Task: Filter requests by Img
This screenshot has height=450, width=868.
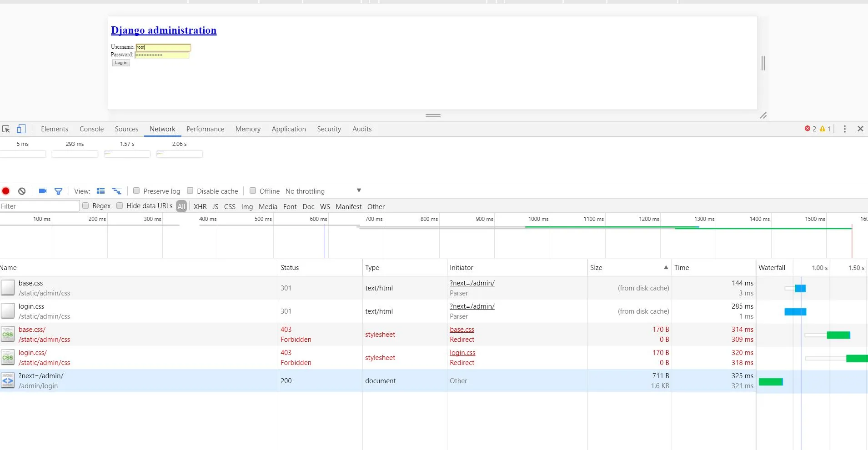Action: coord(247,206)
